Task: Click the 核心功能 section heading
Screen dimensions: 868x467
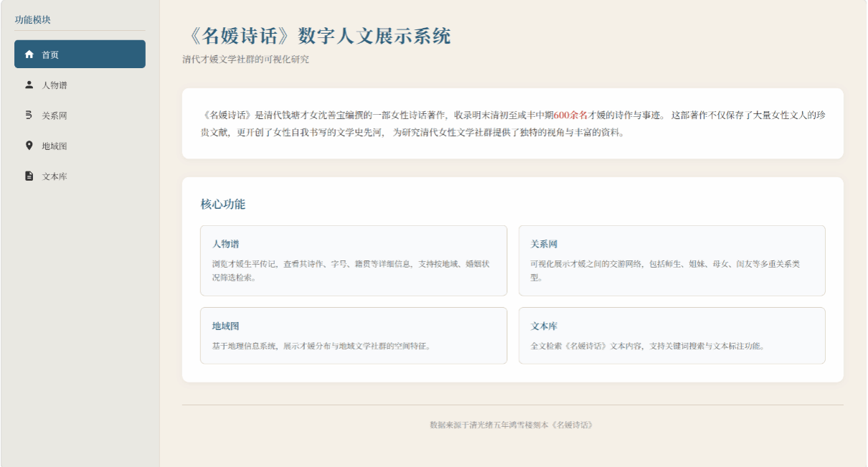Action: coord(223,204)
